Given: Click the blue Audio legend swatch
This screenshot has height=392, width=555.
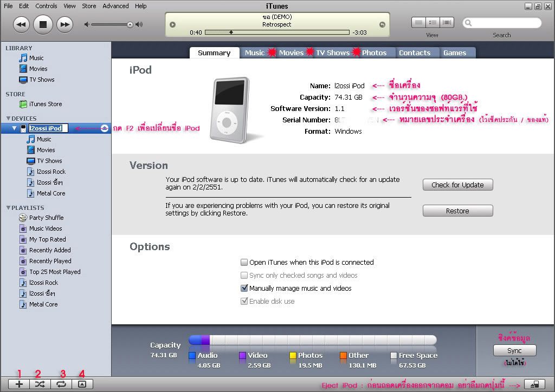Looking at the screenshot, I should 192,356.
